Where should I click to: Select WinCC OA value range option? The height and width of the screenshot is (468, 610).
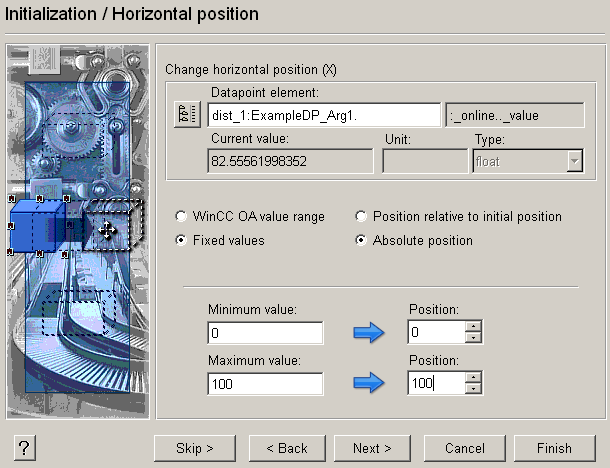[x=181, y=217]
